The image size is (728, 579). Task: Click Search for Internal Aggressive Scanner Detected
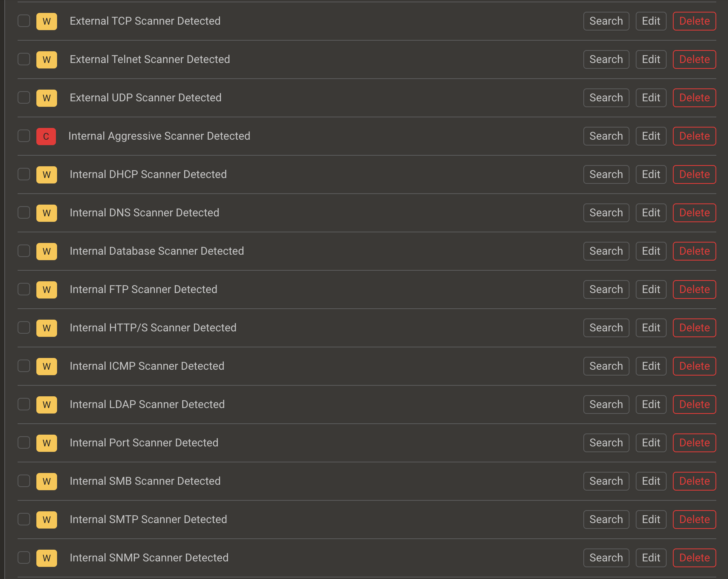tap(606, 136)
